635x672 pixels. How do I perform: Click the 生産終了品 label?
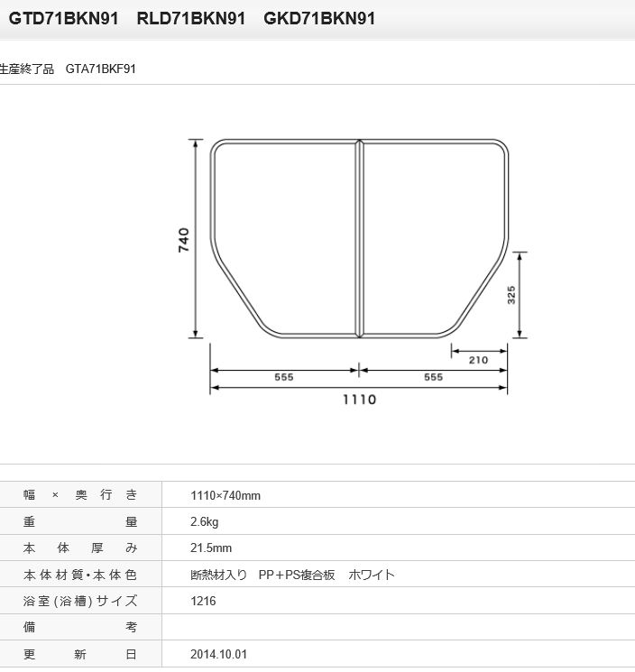click(x=26, y=69)
